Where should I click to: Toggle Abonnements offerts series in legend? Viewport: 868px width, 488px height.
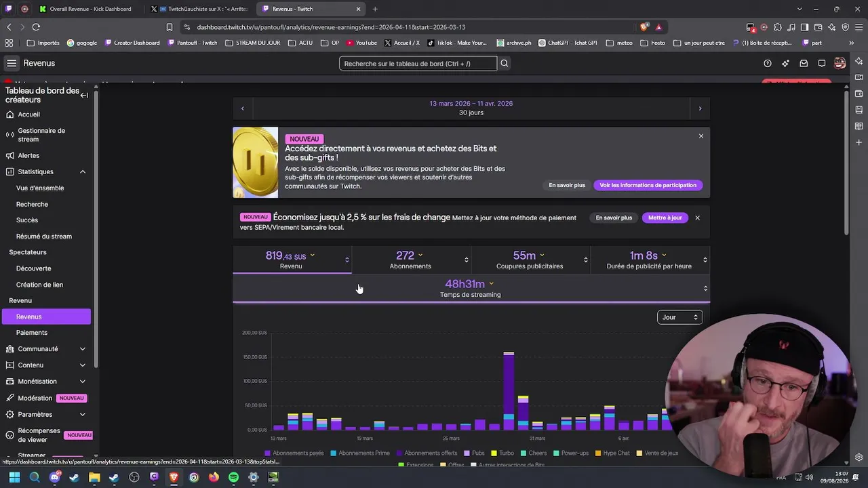(427, 453)
